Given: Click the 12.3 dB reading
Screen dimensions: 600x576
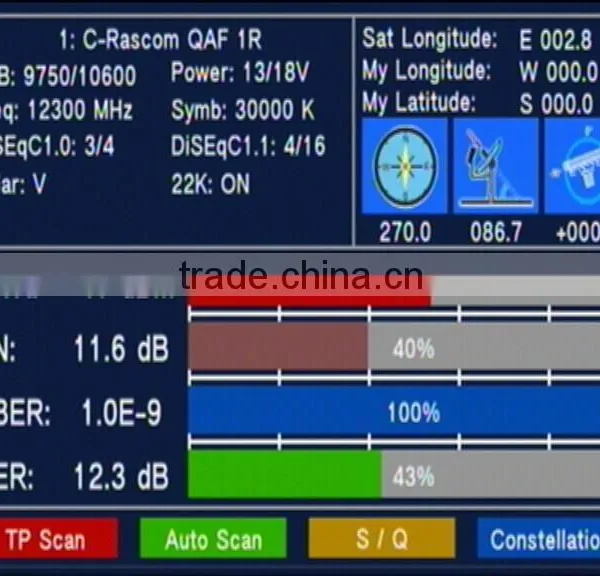Looking at the screenshot, I should click(x=121, y=476).
